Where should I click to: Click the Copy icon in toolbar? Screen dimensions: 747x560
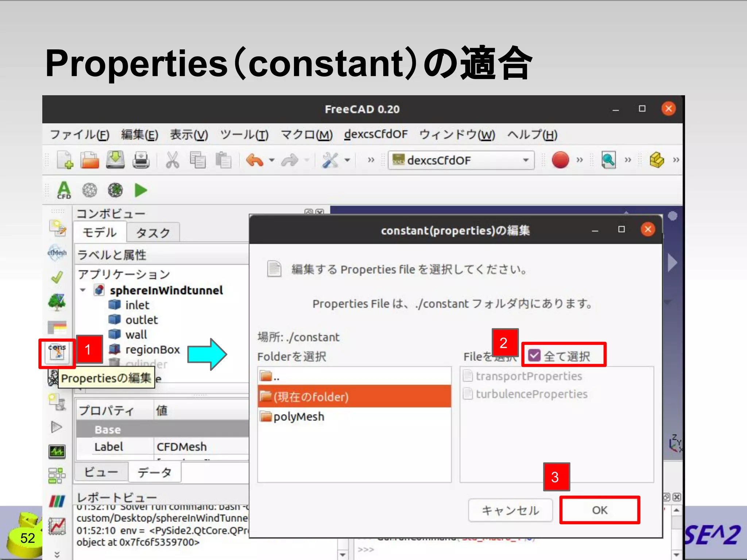198,160
